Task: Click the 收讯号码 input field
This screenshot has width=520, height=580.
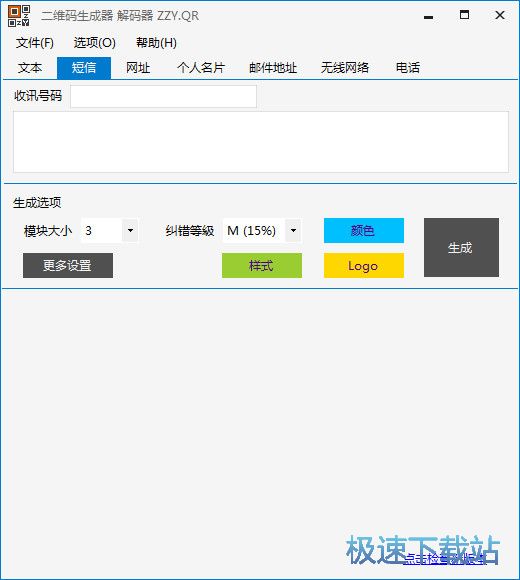Action: click(163, 97)
